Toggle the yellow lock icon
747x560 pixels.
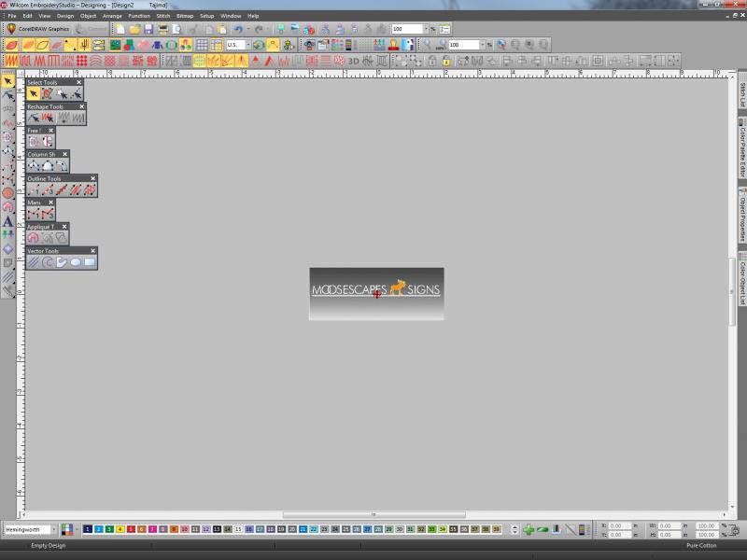pyautogui.click(x=446, y=61)
